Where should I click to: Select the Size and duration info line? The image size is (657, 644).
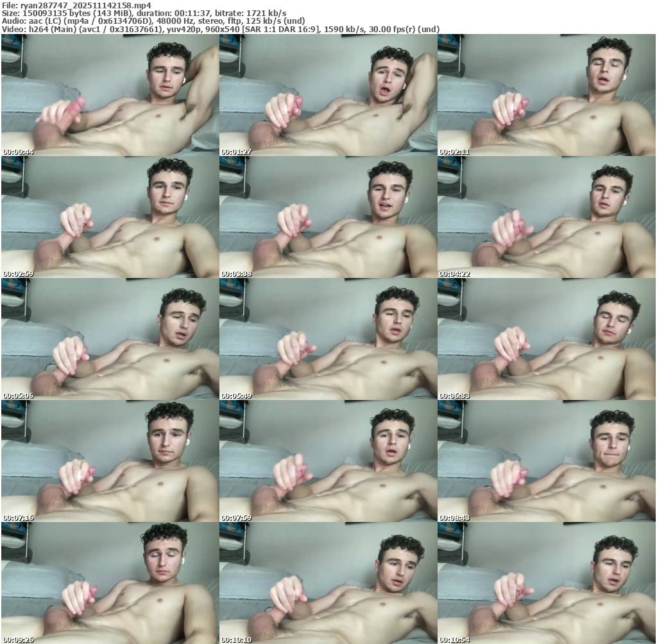(x=144, y=13)
